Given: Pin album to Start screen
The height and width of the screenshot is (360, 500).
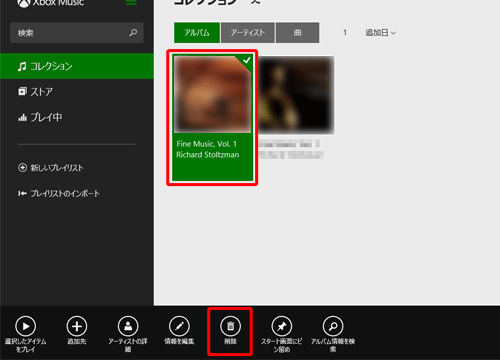Looking at the screenshot, I should pyautogui.click(x=282, y=334).
